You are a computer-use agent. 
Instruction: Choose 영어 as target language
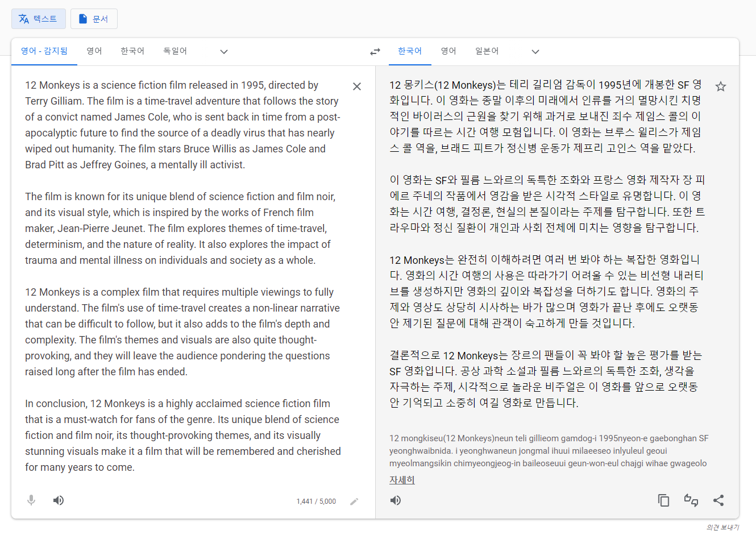(448, 51)
